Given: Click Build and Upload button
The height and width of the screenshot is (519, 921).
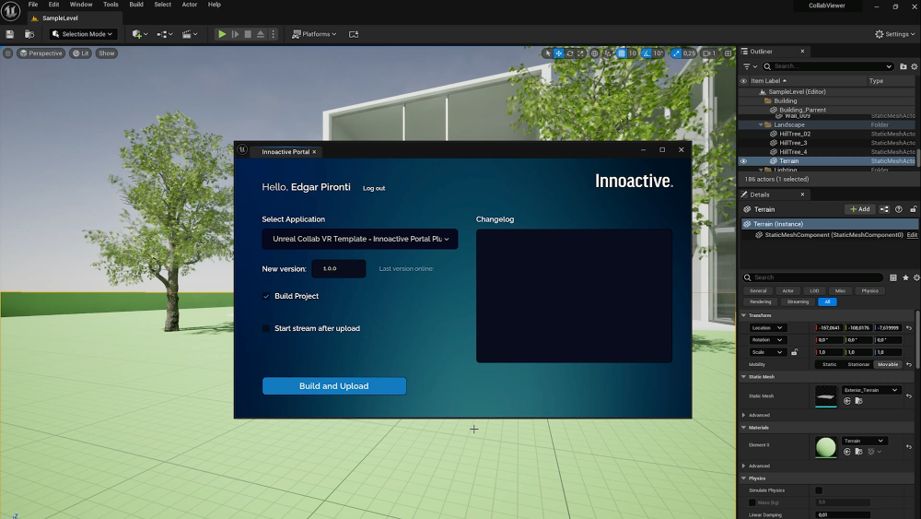Looking at the screenshot, I should [x=334, y=386].
